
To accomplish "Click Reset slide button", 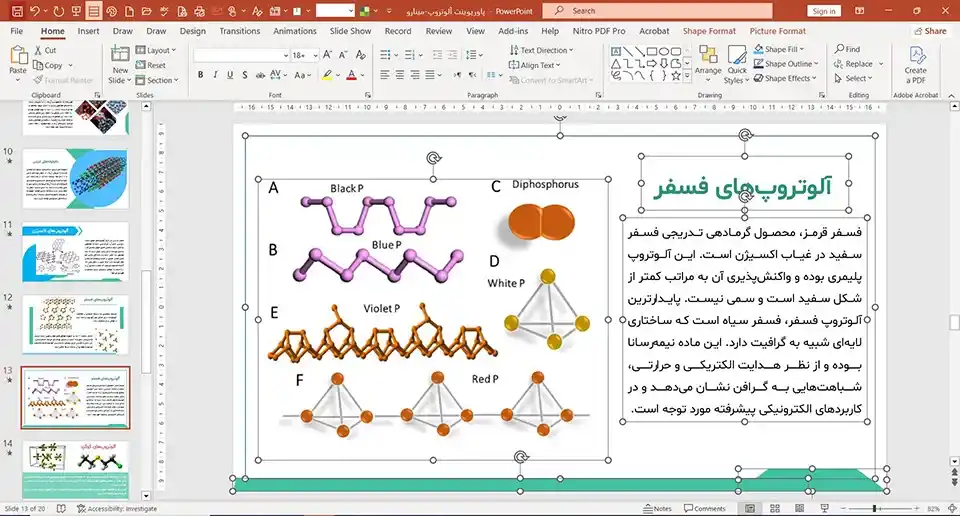I will click(x=151, y=65).
